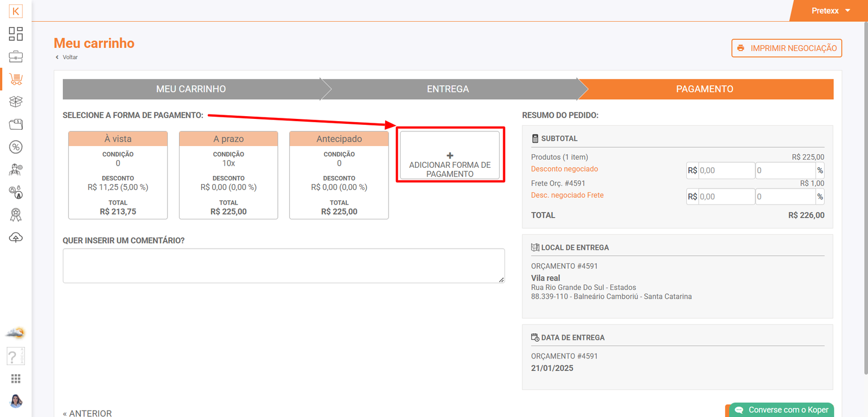Expand the Pretexx account dropdown
The height and width of the screenshot is (417, 868).
point(830,11)
